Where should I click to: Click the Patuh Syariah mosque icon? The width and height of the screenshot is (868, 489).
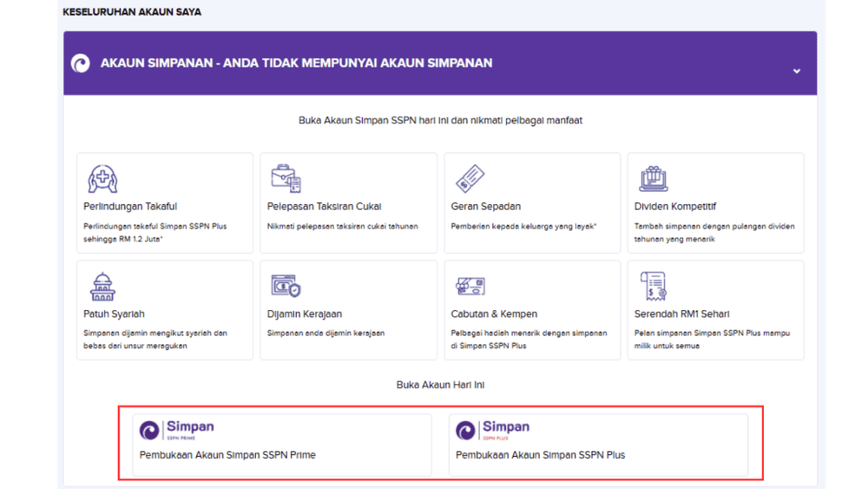pos(102,287)
